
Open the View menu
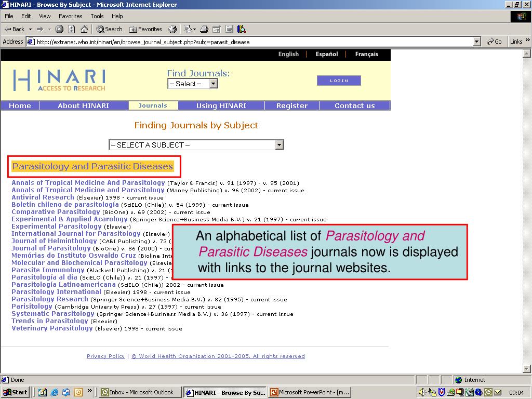[x=45, y=16]
